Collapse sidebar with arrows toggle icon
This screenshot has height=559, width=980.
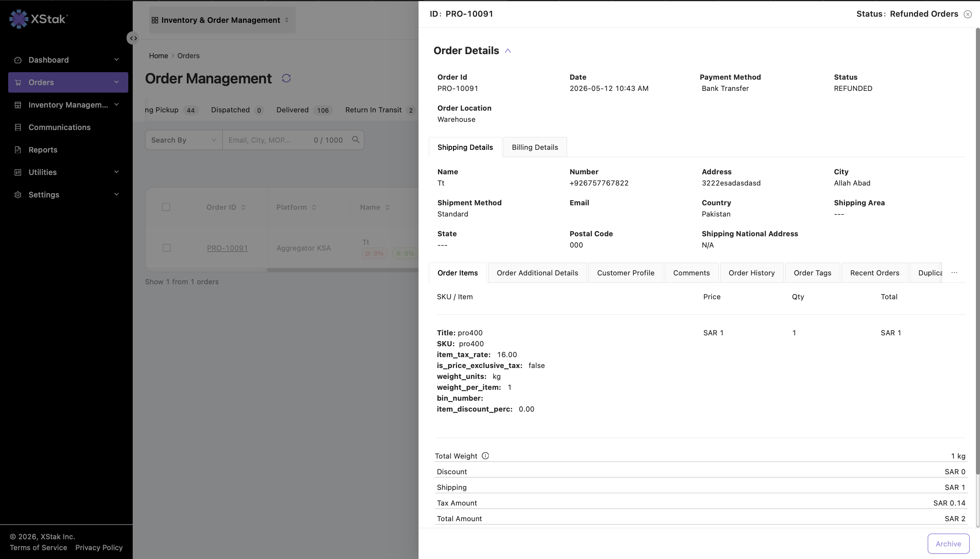[x=133, y=38]
